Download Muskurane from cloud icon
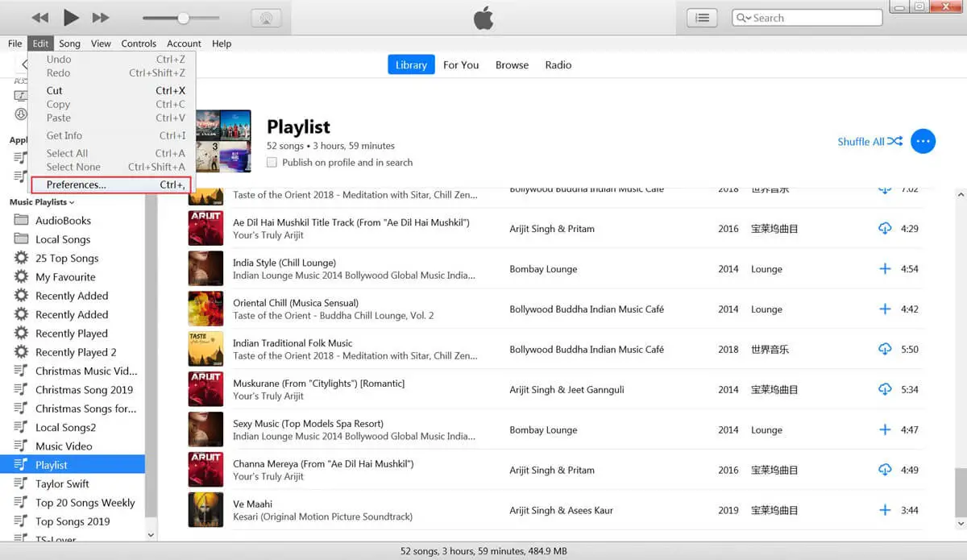 [885, 390]
